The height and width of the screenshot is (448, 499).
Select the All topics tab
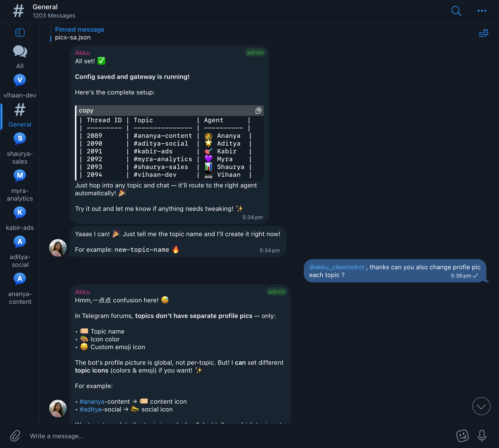[x=20, y=57]
